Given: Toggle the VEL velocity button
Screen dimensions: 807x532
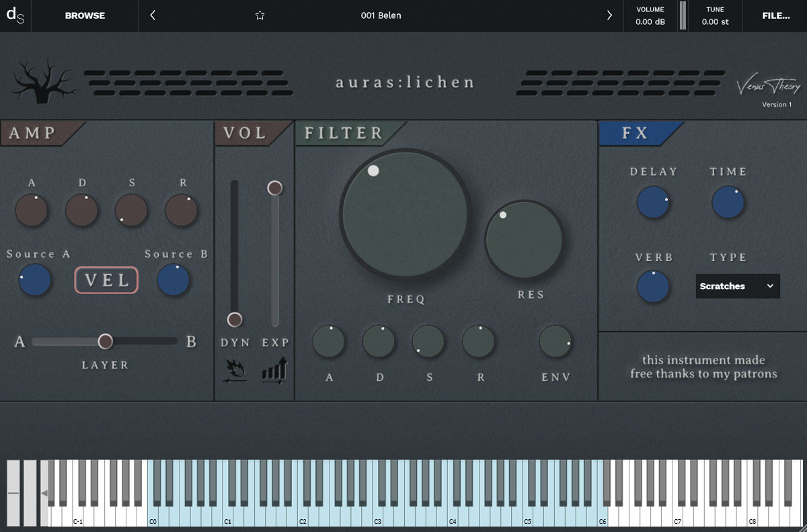Looking at the screenshot, I should pyautogui.click(x=106, y=280).
